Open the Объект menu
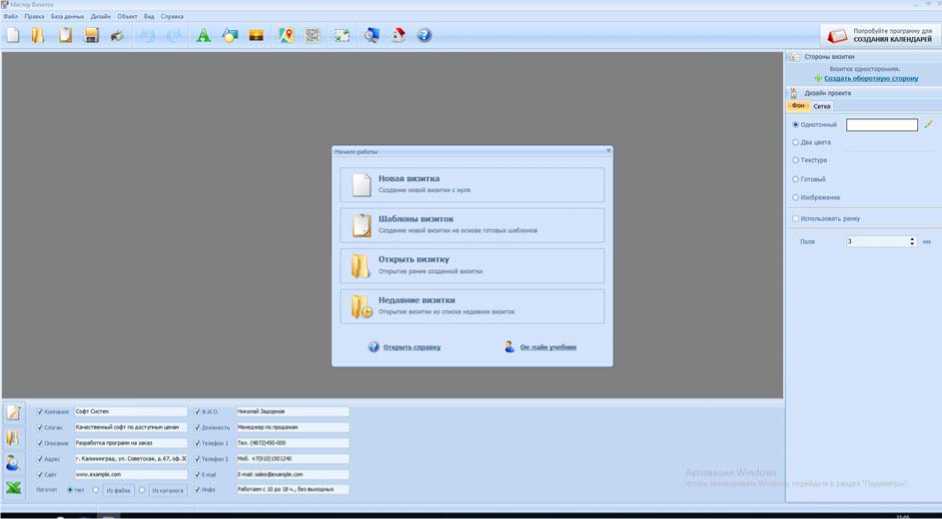 point(127,17)
